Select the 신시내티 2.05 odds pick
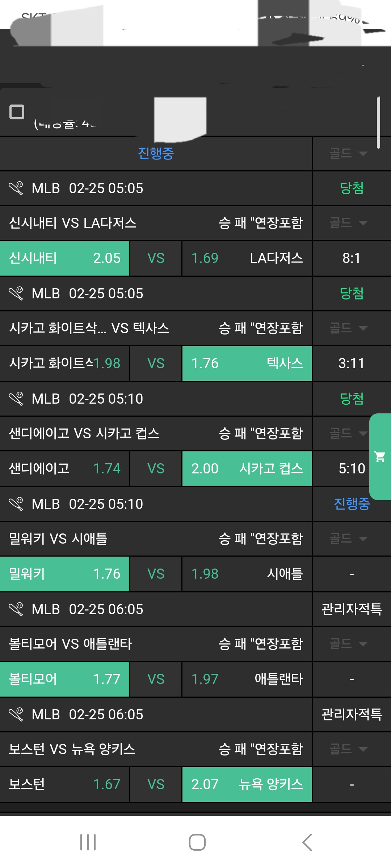Viewport: 391px width, 868px height. [65, 258]
